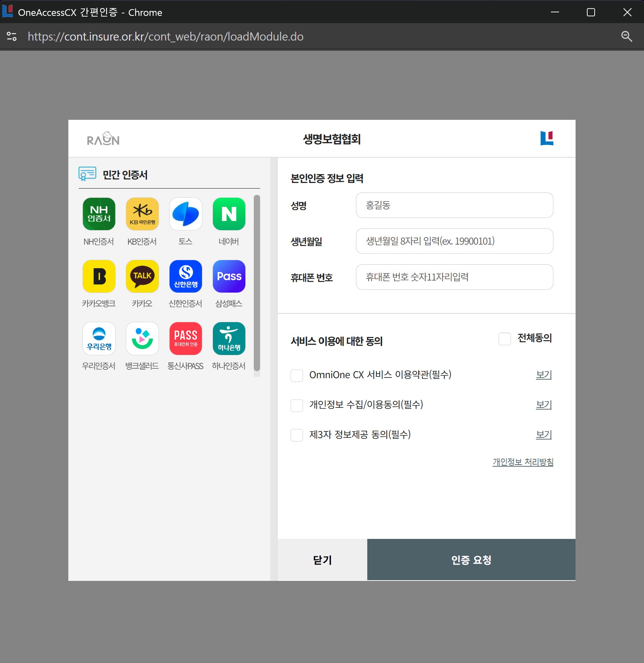
Task: Select the 토스 (Toss) certificate icon
Action: click(x=186, y=214)
